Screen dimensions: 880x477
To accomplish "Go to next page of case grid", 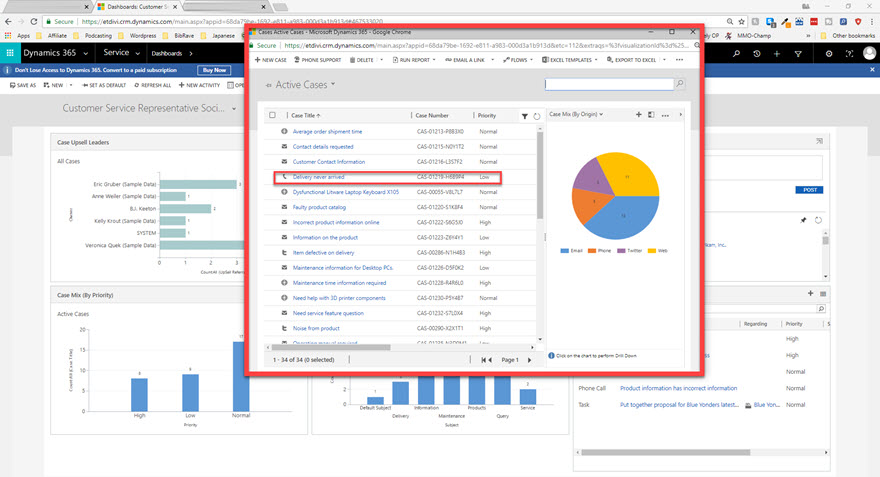I will 529,360.
